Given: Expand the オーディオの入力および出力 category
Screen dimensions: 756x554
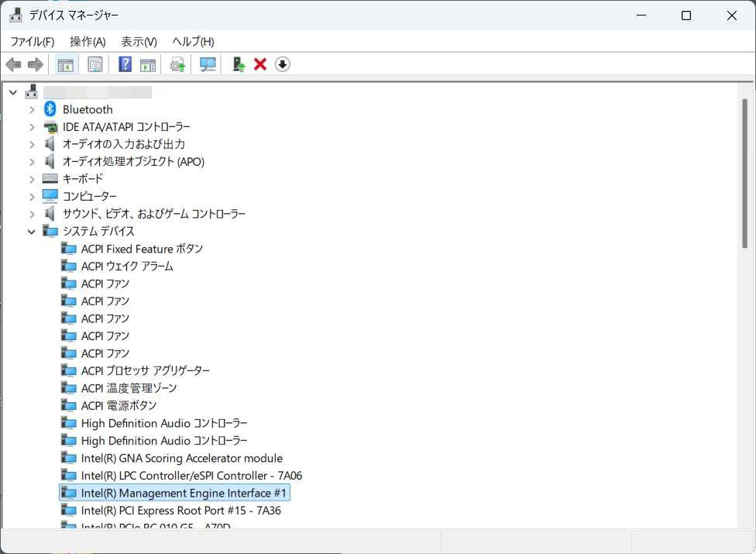Looking at the screenshot, I should pos(32,145).
